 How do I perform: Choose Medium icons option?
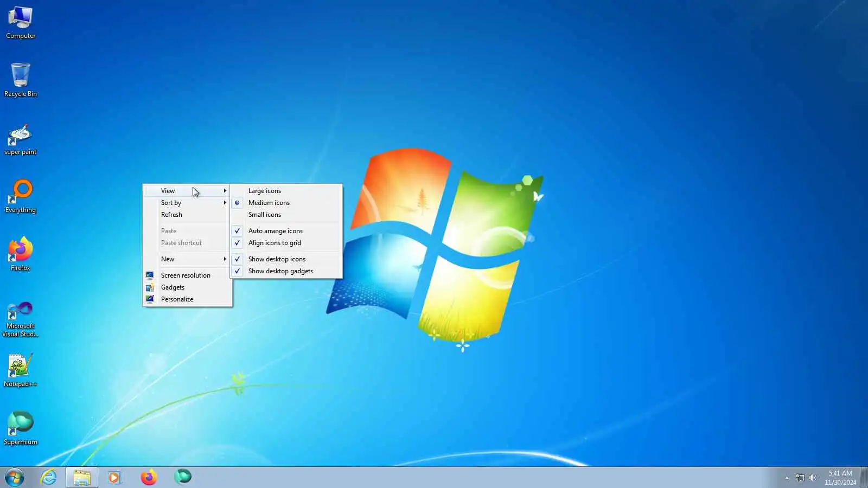[286, 203]
